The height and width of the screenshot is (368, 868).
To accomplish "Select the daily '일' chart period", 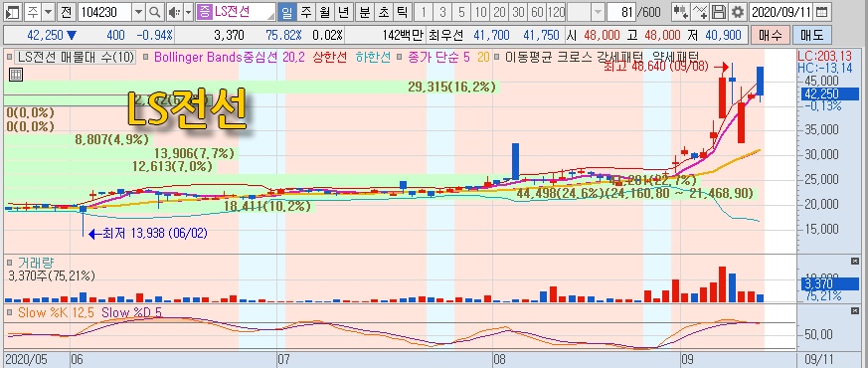I will [x=286, y=12].
